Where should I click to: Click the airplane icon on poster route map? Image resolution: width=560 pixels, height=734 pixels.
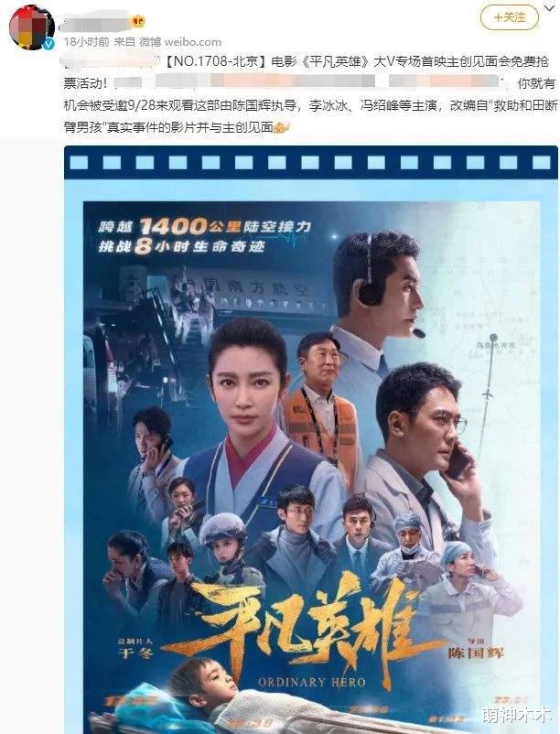pyautogui.click(x=489, y=394)
